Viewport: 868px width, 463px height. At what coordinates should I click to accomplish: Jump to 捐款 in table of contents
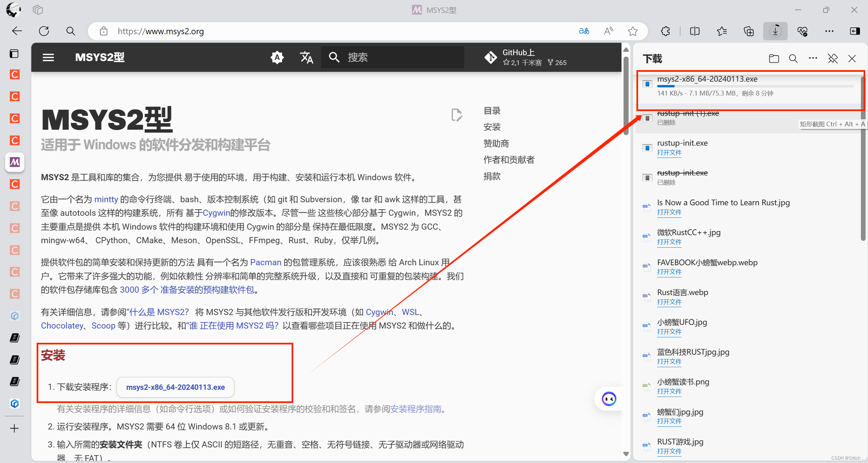tap(492, 176)
